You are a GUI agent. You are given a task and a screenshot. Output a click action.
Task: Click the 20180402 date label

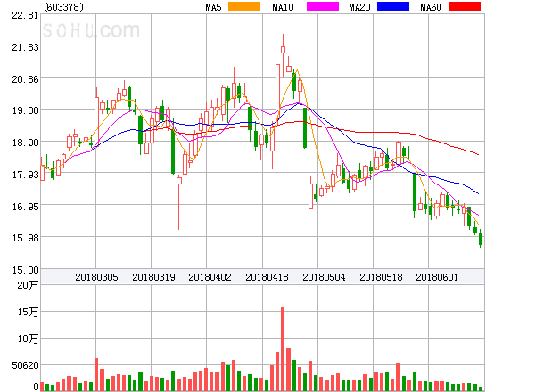point(210,277)
